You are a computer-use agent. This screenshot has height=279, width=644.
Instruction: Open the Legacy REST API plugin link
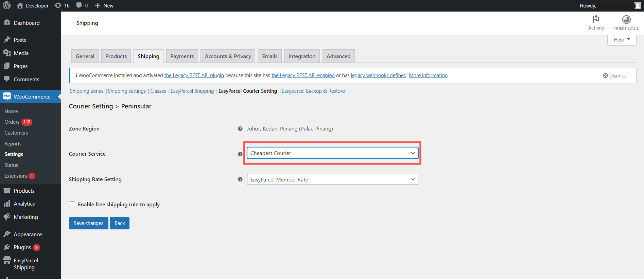click(x=194, y=75)
